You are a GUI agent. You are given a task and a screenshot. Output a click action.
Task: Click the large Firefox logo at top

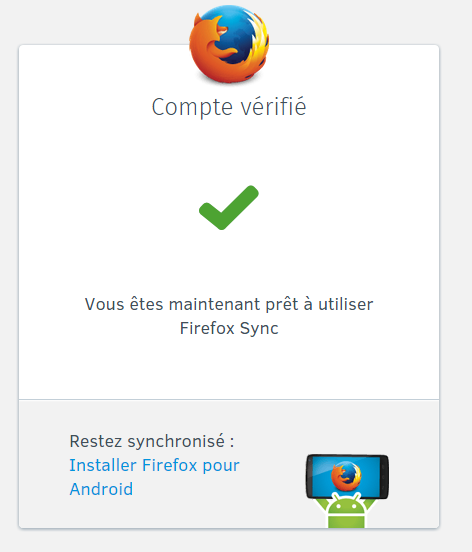(x=229, y=44)
